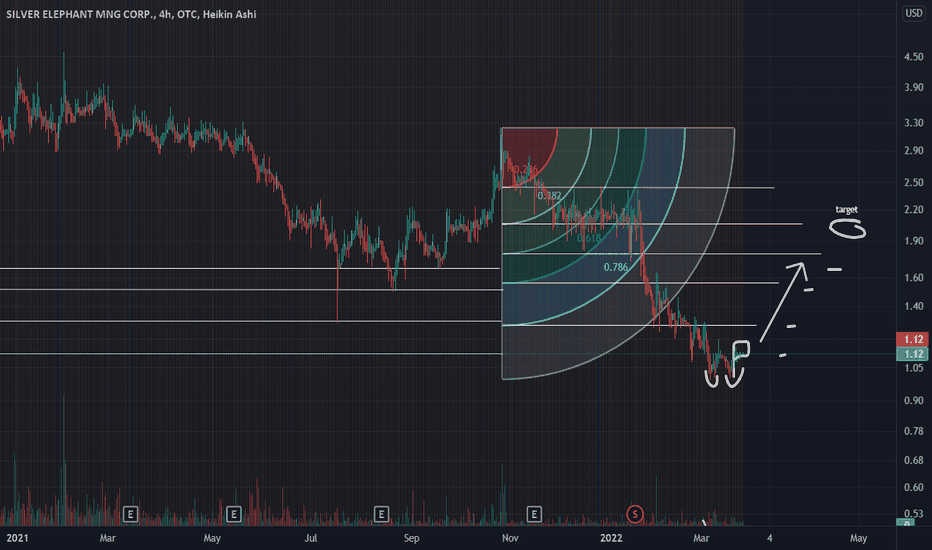
Task: Click the 2.20 price axis label
Action: coord(914,209)
